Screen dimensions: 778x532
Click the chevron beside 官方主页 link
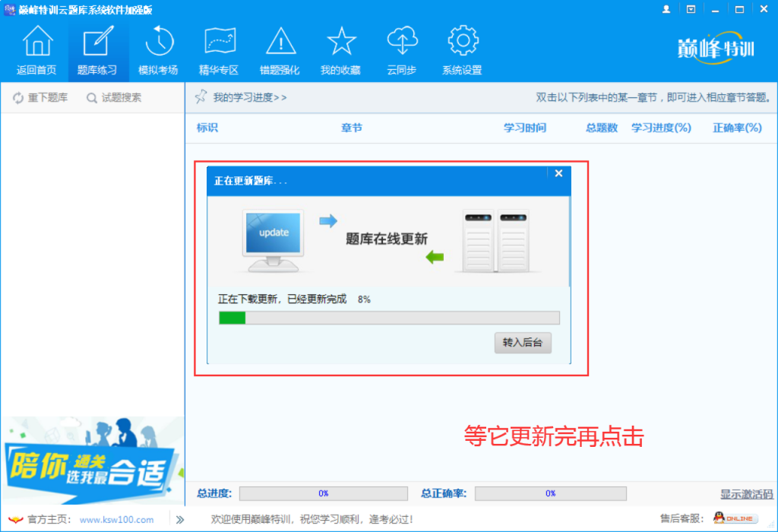coord(179,519)
